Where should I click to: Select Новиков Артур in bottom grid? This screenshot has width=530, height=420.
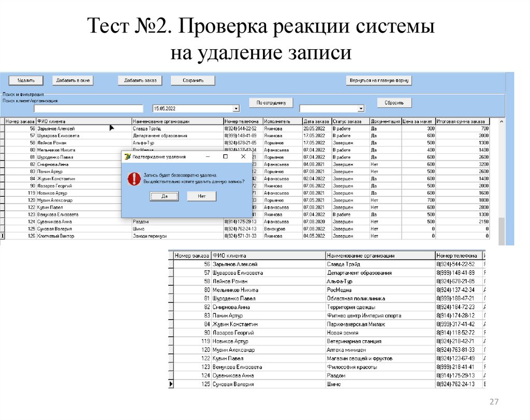pos(269,342)
